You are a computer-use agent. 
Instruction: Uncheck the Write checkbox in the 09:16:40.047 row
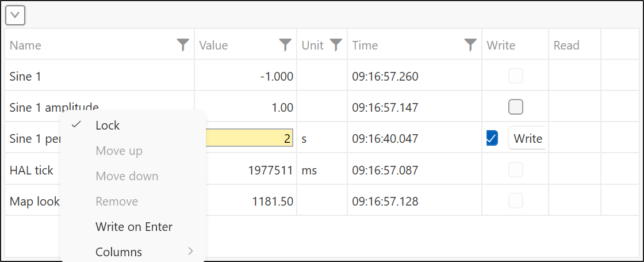pyautogui.click(x=492, y=138)
